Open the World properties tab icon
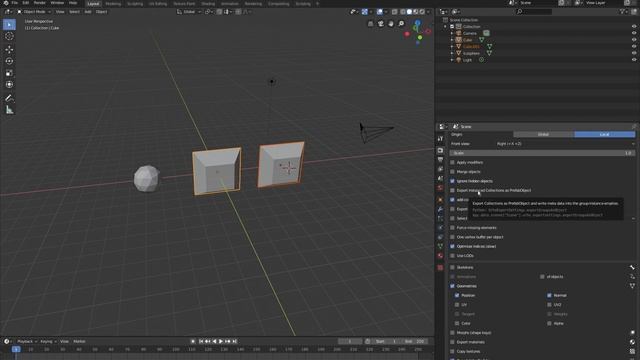This screenshot has height=360, width=640. (x=440, y=188)
